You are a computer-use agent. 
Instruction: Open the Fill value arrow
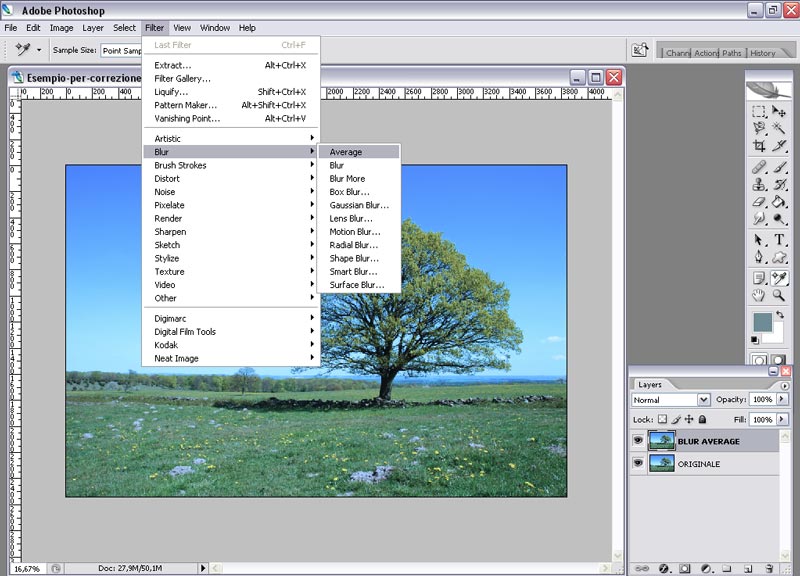pyautogui.click(x=782, y=420)
